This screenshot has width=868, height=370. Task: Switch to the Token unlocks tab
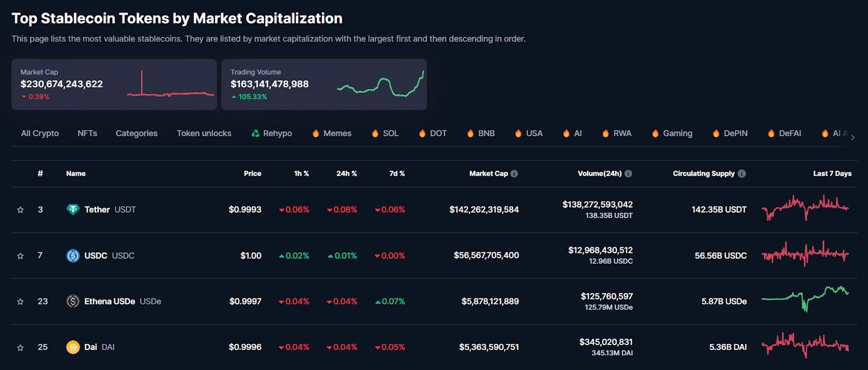pyautogui.click(x=204, y=133)
